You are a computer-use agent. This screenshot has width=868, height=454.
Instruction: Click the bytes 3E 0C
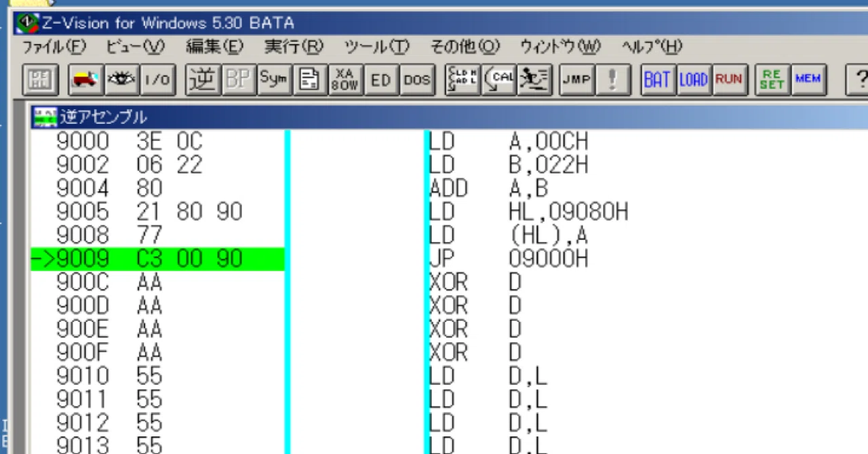coord(170,142)
